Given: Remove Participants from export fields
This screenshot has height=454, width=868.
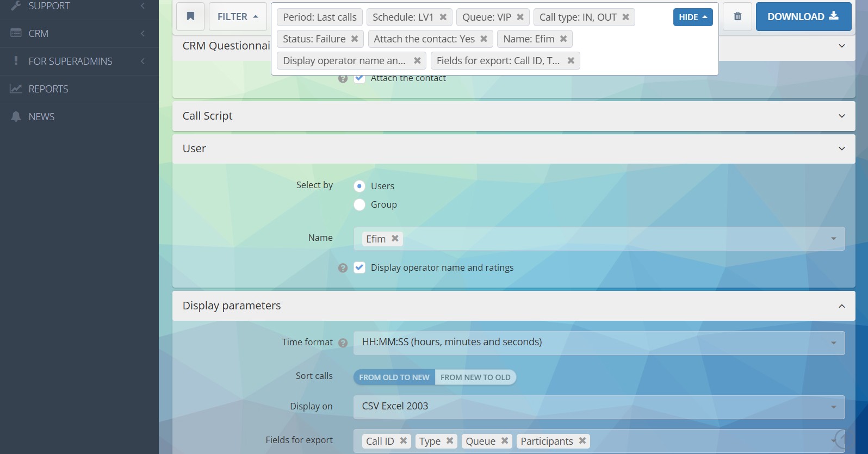Looking at the screenshot, I should (x=582, y=440).
